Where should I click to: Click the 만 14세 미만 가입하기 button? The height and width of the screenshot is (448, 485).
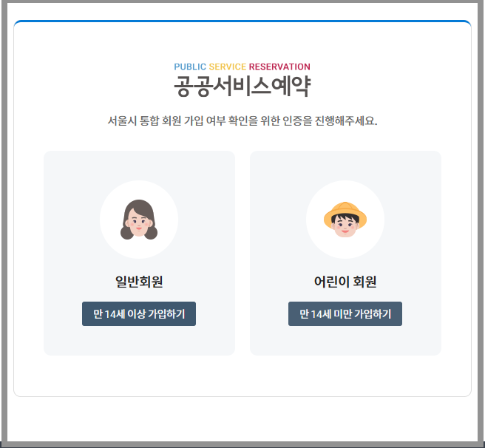[345, 313]
